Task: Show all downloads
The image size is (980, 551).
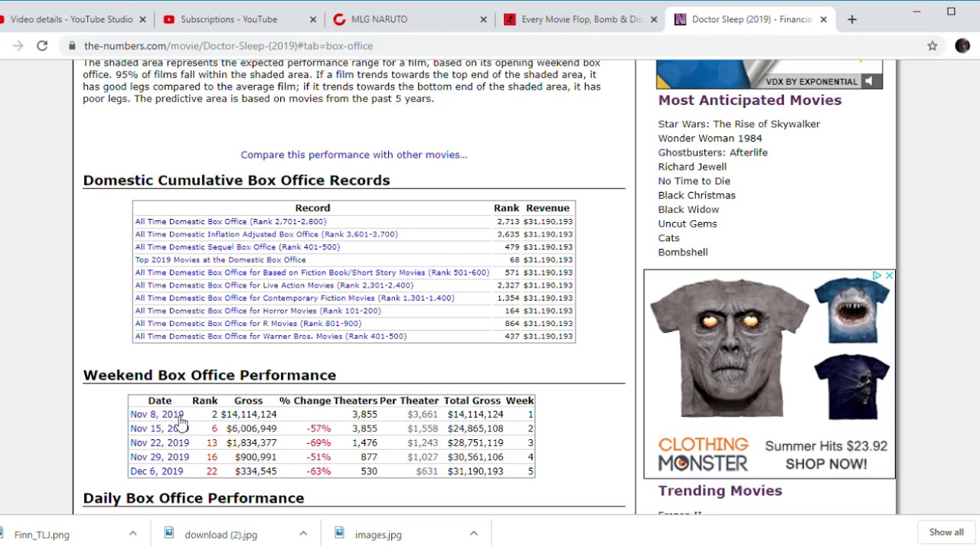Action: pyautogui.click(x=946, y=533)
